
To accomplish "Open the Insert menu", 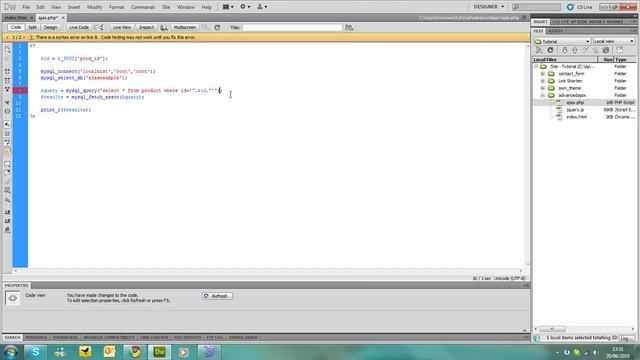I will (x=74, y=7).
